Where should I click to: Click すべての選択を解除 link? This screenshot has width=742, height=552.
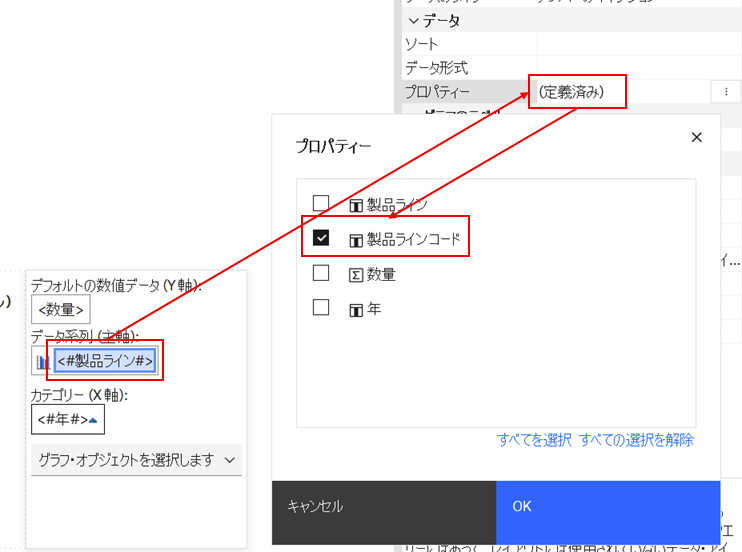(x=636, y=440)
